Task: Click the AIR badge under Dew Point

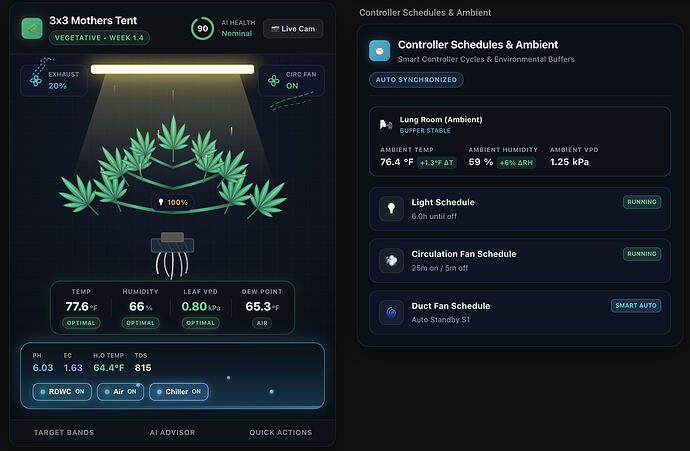Action: (x=262, y=323)
